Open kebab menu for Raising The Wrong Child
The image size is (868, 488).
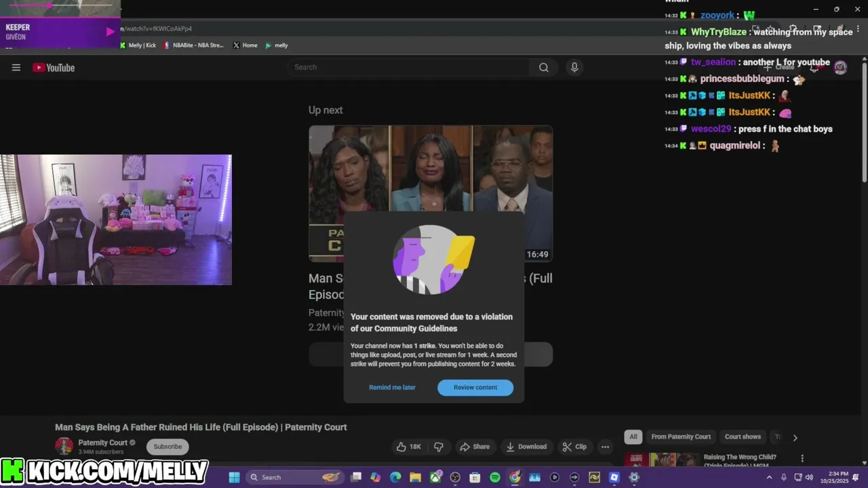[802, 458]
